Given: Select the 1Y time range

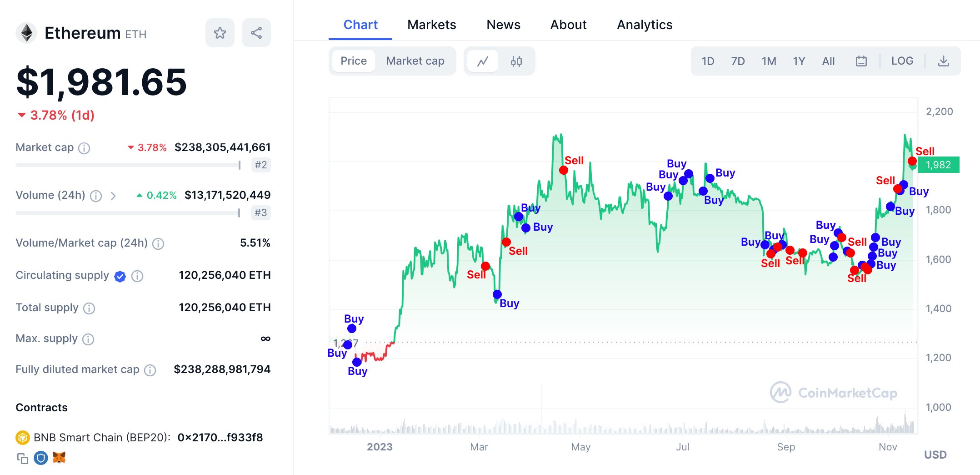Looking at the screenshot, I should tap(799, 61).
